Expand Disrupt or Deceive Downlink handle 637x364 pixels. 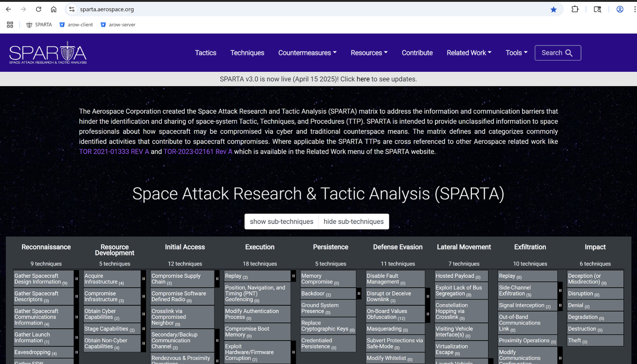pos(428,297)
